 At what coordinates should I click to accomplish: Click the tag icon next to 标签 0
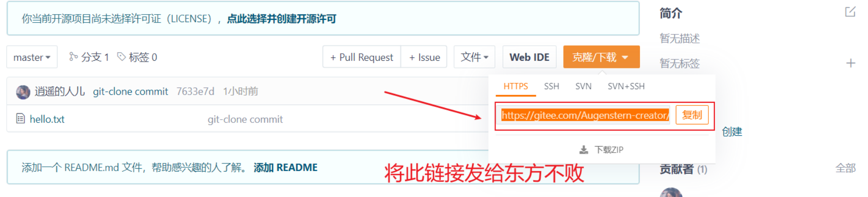tap(122, 57)
